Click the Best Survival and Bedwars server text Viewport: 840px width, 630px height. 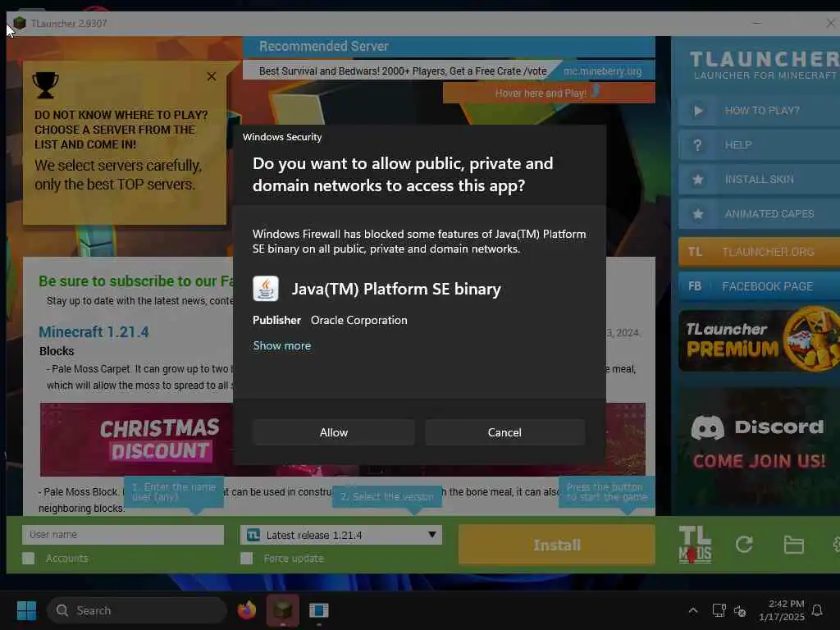click(x=402, y=71)
